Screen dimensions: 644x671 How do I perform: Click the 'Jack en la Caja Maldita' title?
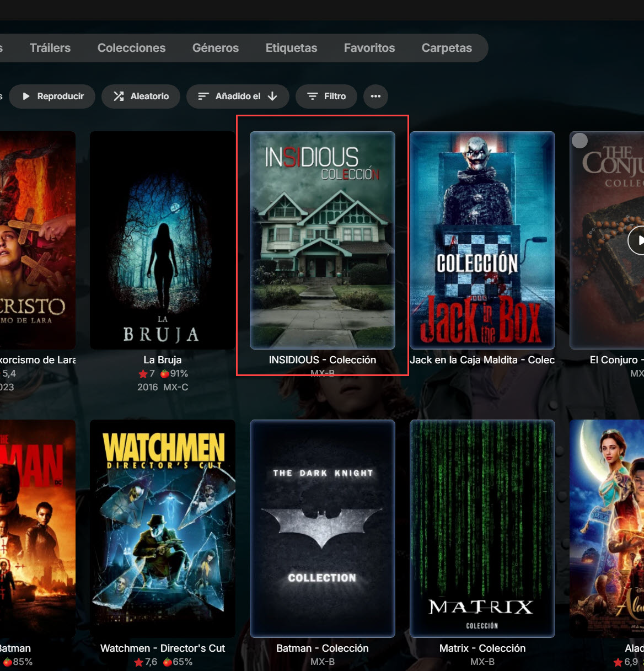coord(482,360)
